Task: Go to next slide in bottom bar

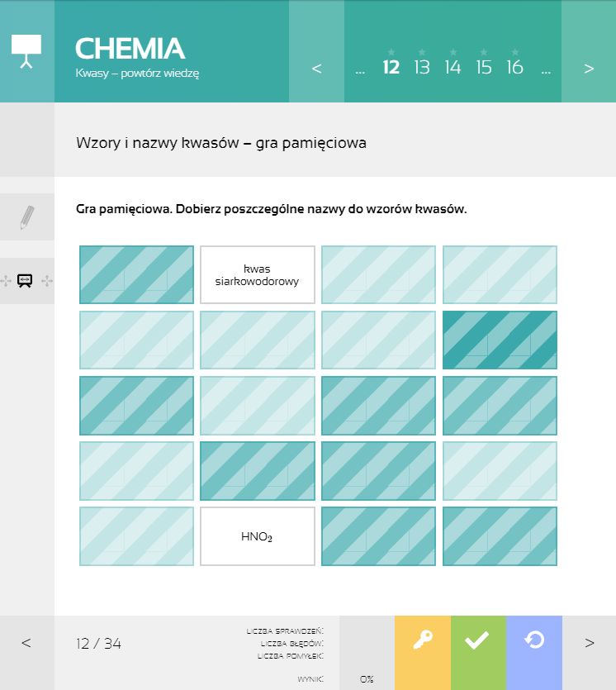Action: (590, 643)
